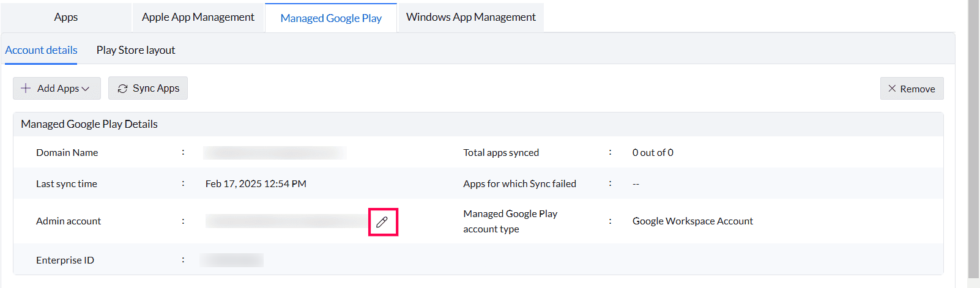Viewport: 980px width, 288px height.
Task: Open Windows App Management tab
Action: (x=470, y=17)
